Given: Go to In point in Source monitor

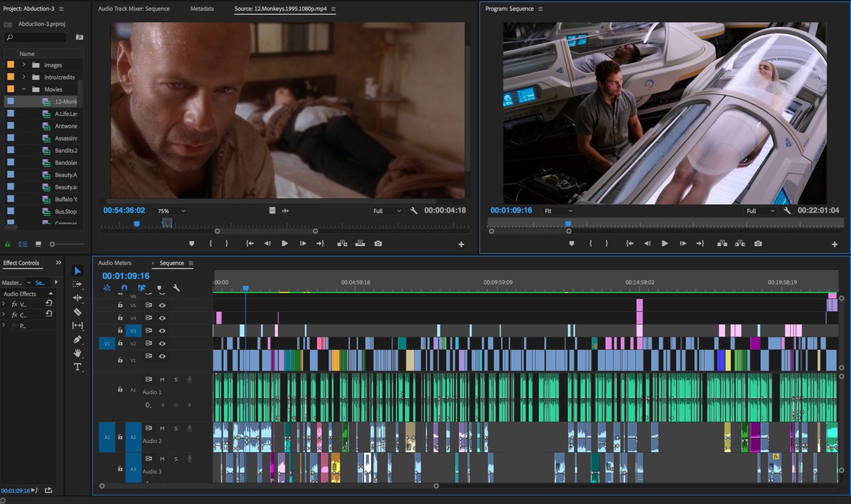Looking at the screenshot, I should [x=250, y=243].
